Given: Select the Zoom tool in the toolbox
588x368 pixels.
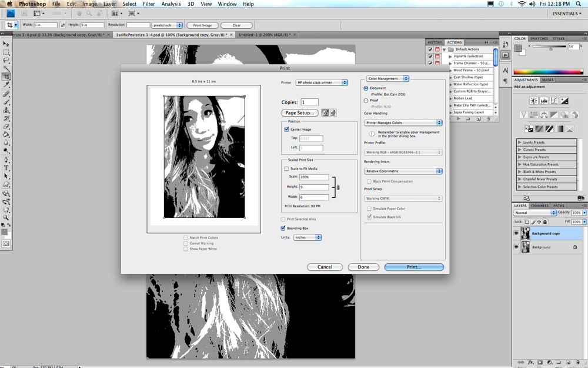Looking at the screenshot, I should 6,217.
